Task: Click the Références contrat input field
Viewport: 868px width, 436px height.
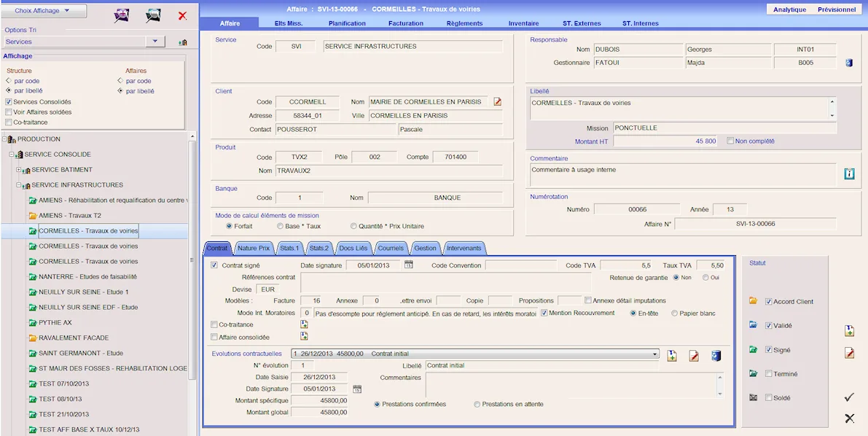Action: point(445,282)
